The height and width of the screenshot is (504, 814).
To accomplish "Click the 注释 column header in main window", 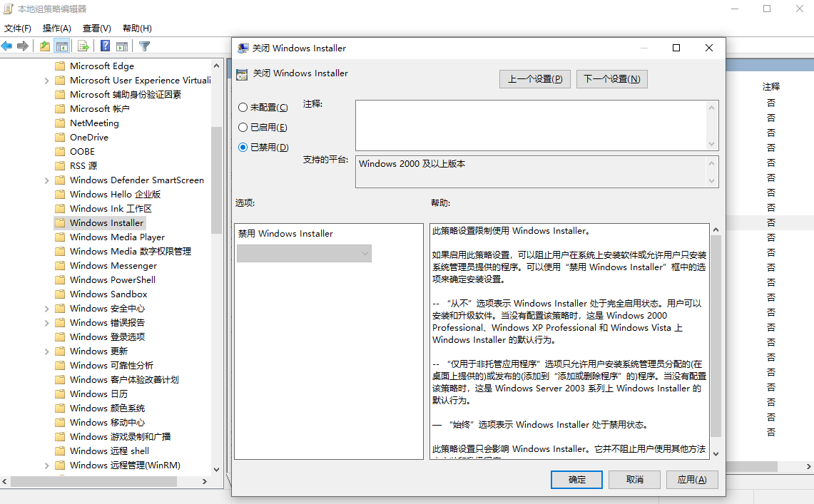I will [x=771, y=86].
